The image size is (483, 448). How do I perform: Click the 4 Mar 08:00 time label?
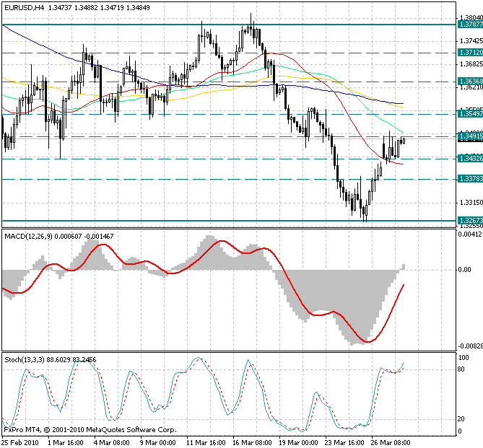[111, 443]
